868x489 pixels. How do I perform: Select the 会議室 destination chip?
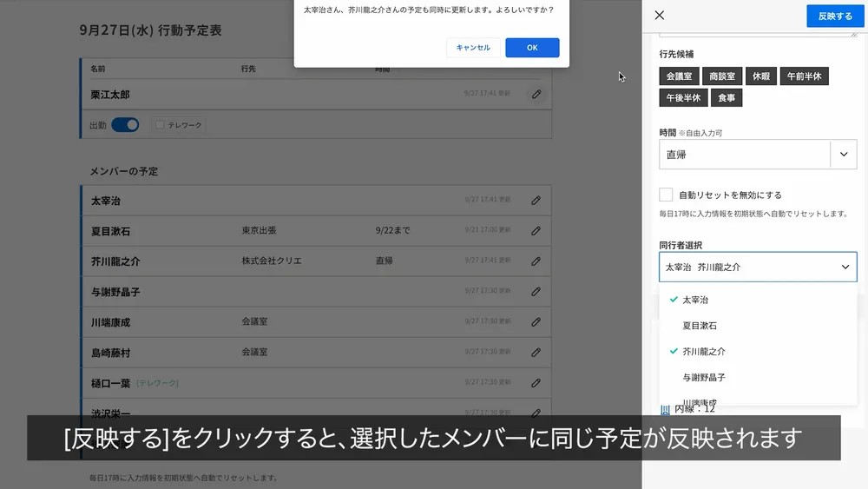point(678,76)
